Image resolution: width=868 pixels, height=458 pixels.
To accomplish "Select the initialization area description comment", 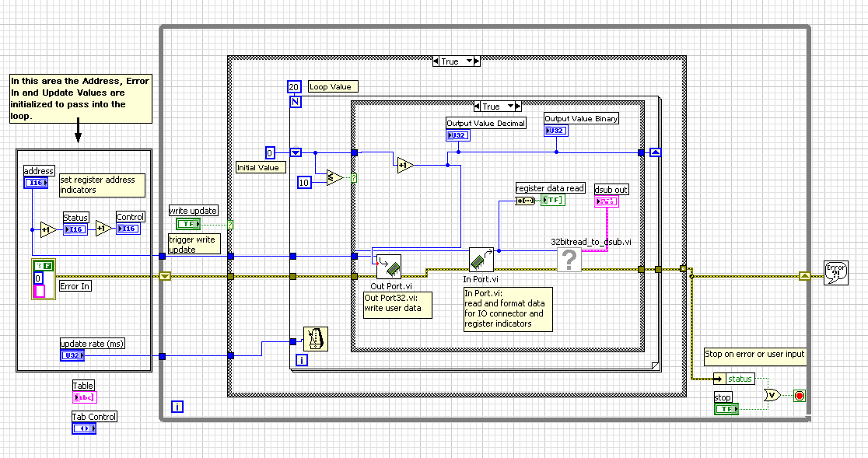I will pos(81,99).
